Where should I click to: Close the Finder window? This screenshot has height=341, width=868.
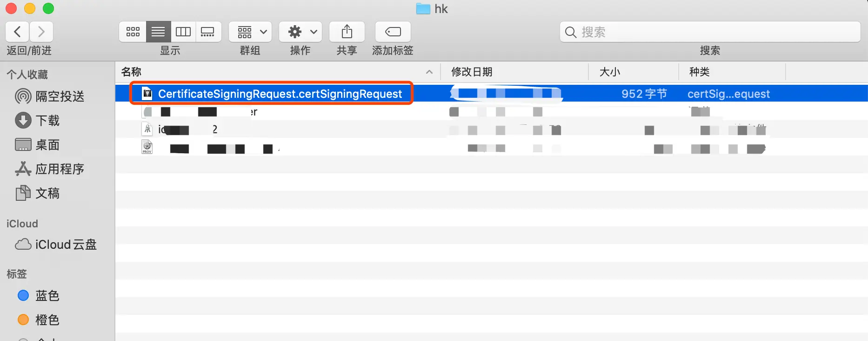point(11,8)
